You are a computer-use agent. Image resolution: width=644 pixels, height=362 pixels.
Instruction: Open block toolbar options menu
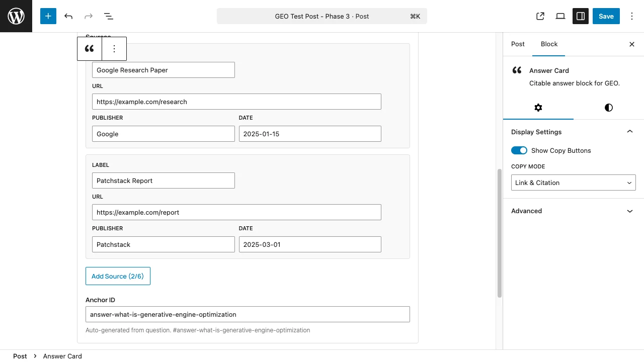tap(114, 49)
